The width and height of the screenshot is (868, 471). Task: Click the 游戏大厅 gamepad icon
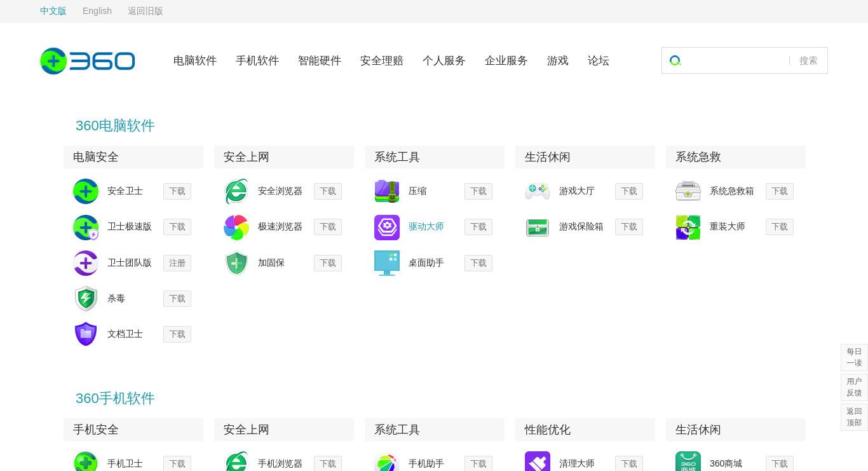pyautogui.click(x=538, y=191)
